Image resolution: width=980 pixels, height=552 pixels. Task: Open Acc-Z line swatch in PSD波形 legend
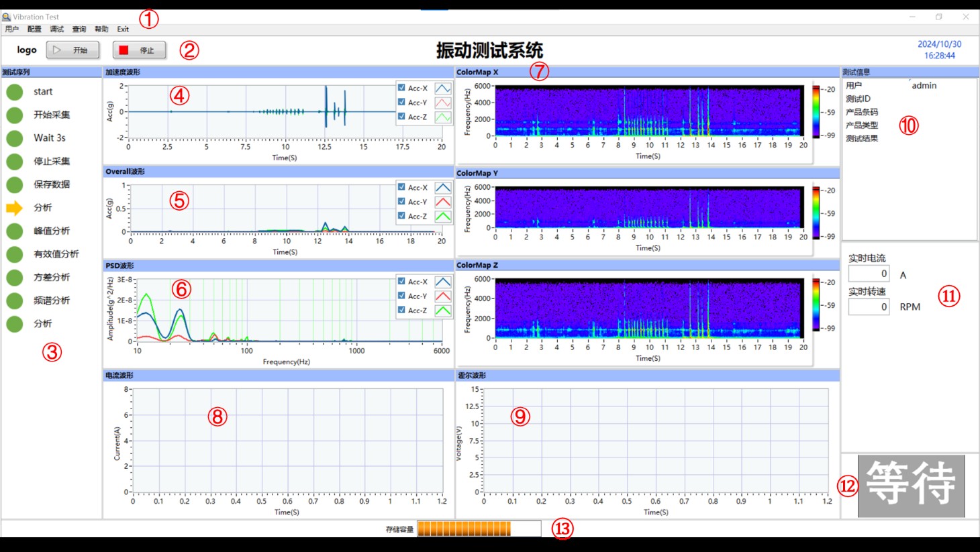[x=443, y=311]
